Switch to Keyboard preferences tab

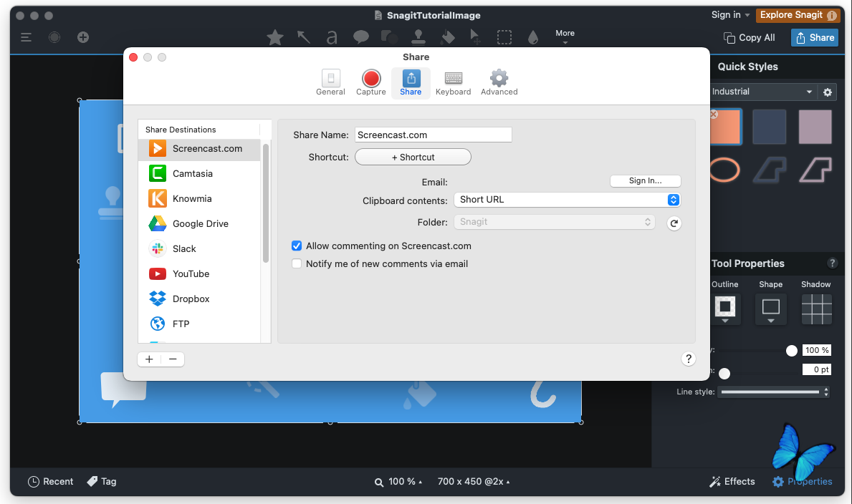pyautogui.click(x=453, y=83)
